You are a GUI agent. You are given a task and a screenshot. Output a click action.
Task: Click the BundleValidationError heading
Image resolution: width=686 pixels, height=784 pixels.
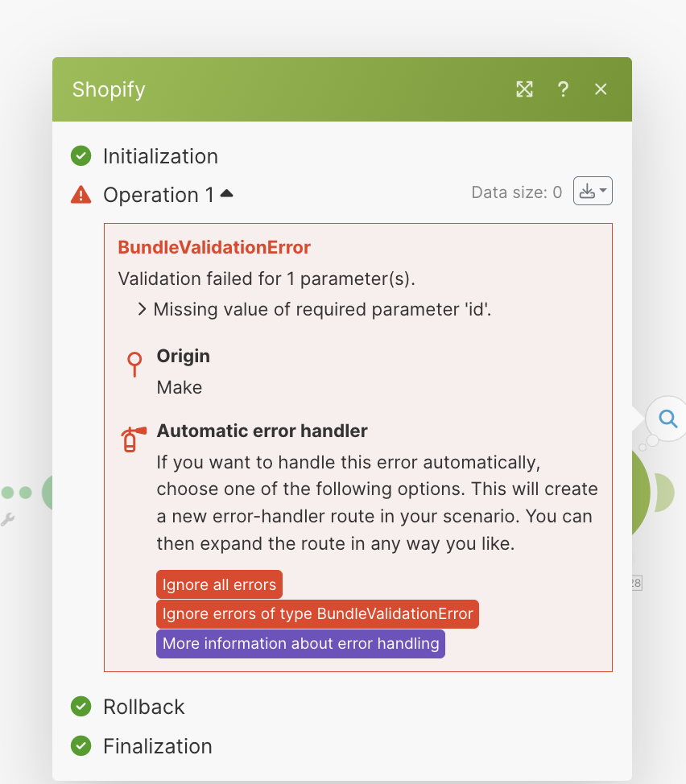[x=214, y=247]
